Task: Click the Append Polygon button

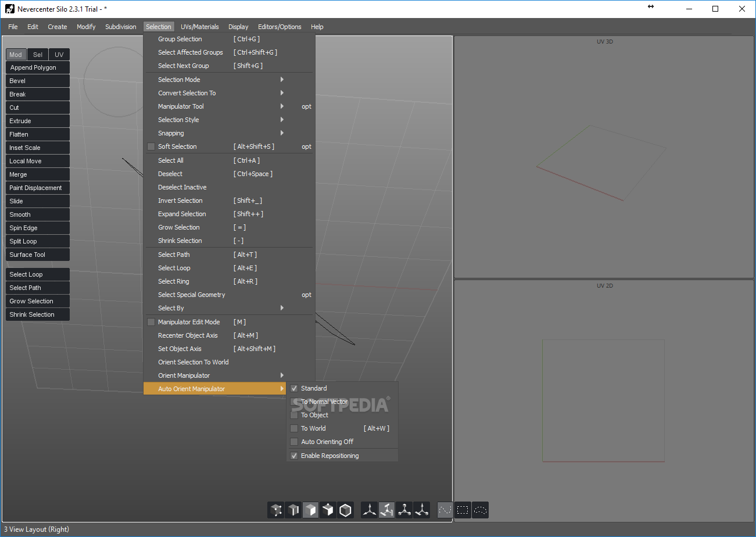Action: 38,67
